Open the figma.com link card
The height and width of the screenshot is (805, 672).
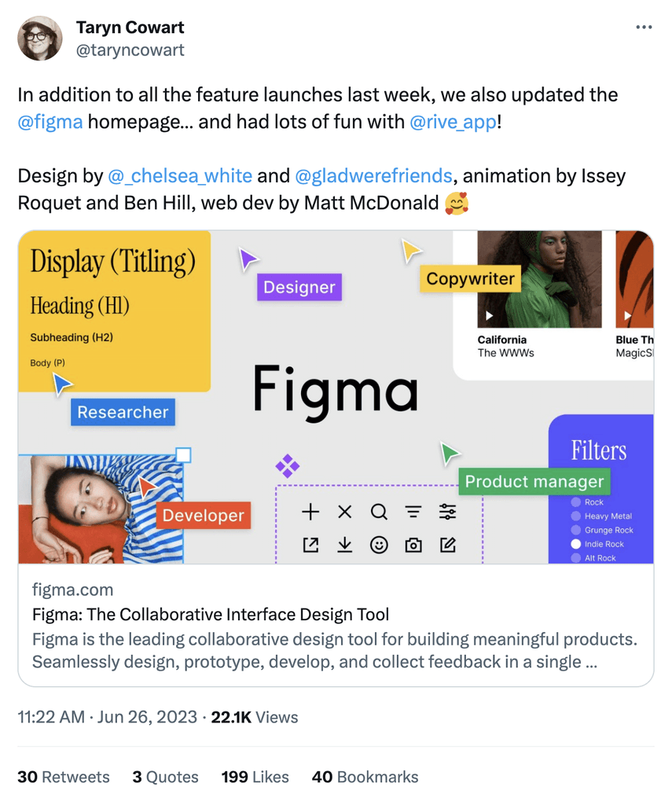pos(336,629)
